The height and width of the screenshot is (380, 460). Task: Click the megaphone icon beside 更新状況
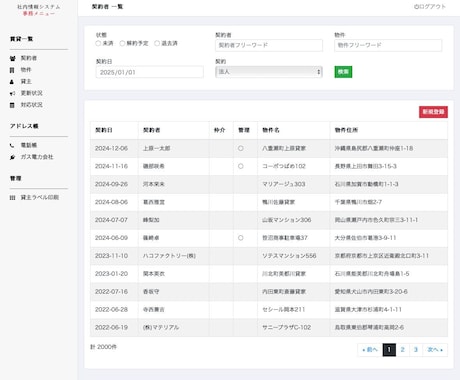click(x=12, y=93)
